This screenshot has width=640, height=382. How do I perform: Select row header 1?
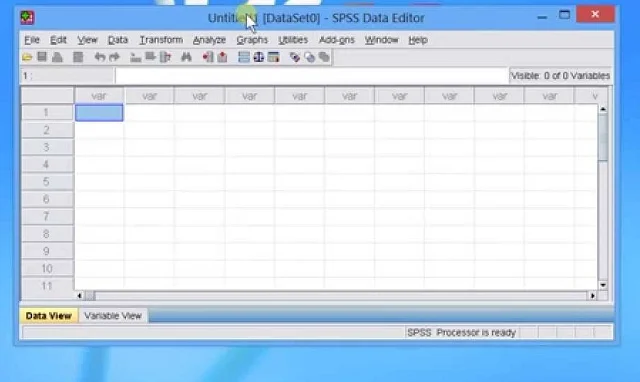pyautogui.click(x=47, y=112)
